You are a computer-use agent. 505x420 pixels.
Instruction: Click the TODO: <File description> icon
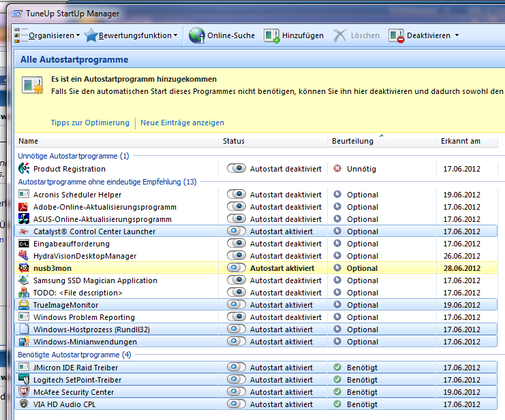pos(24,292)
